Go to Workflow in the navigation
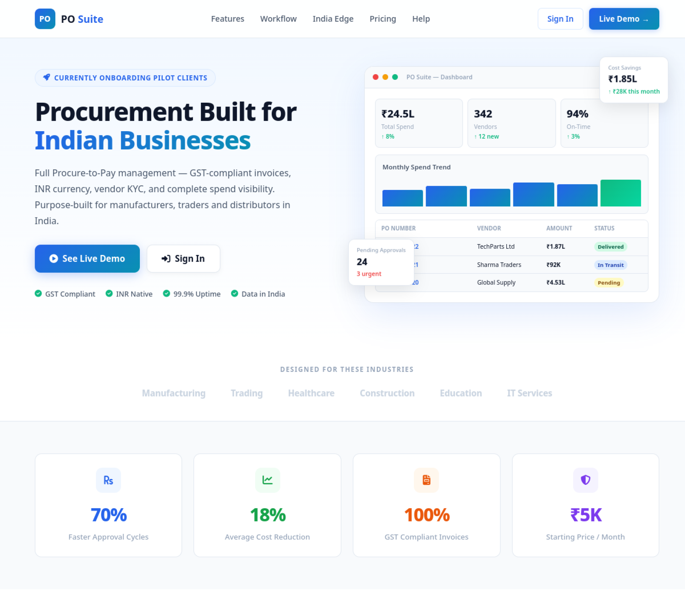The height and width of the screenshot is (616, 685). [278, 19]
